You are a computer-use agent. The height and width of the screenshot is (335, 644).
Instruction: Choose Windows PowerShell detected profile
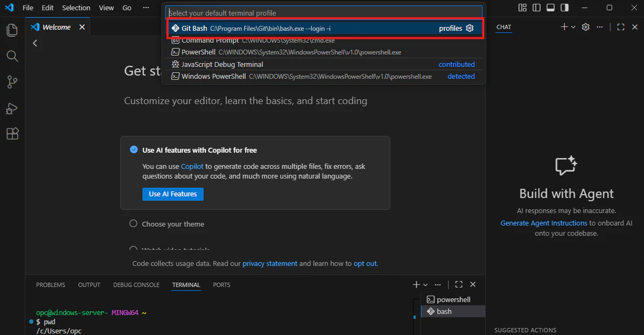coord(325,77)
